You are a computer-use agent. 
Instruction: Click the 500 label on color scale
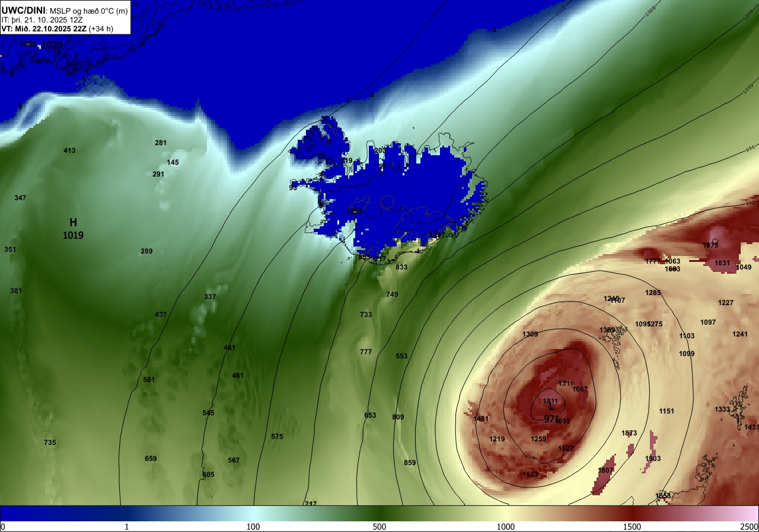pyautogui.click(x=379, y=527)
